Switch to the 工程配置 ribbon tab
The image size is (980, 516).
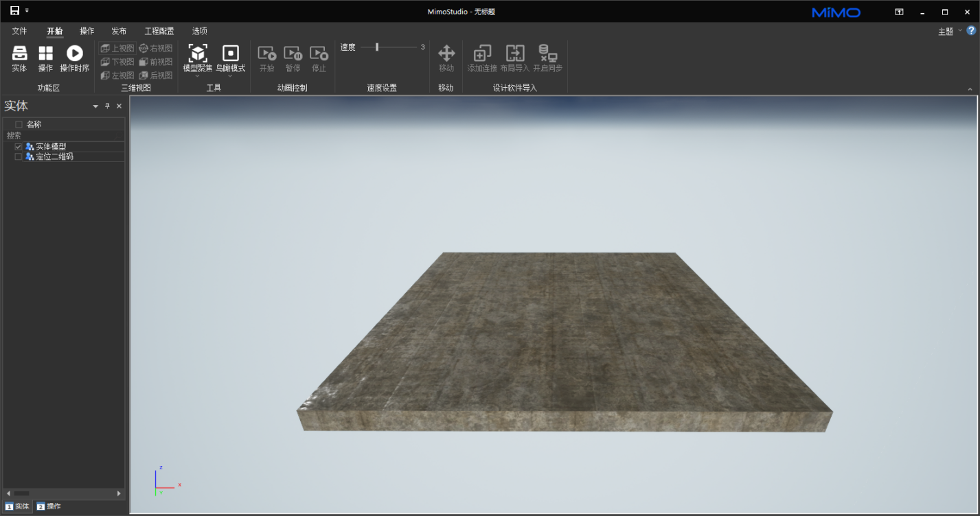(159, 31)
